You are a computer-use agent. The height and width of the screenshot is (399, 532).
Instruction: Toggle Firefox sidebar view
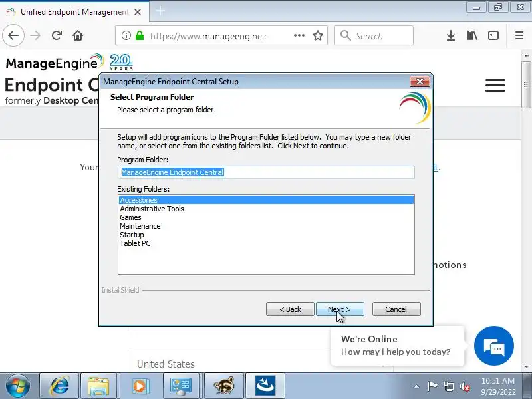(493, 35)
